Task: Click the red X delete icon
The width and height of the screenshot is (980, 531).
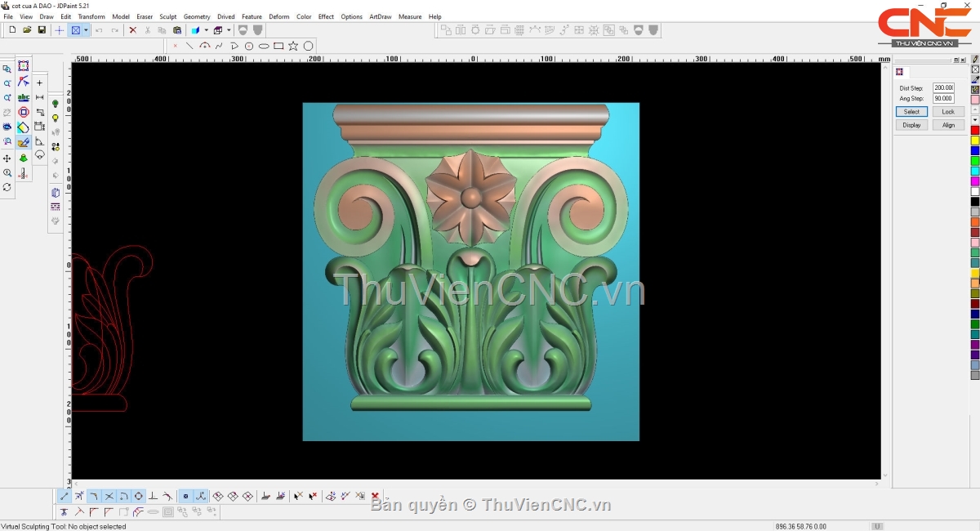Action: [x=132, y=30]
